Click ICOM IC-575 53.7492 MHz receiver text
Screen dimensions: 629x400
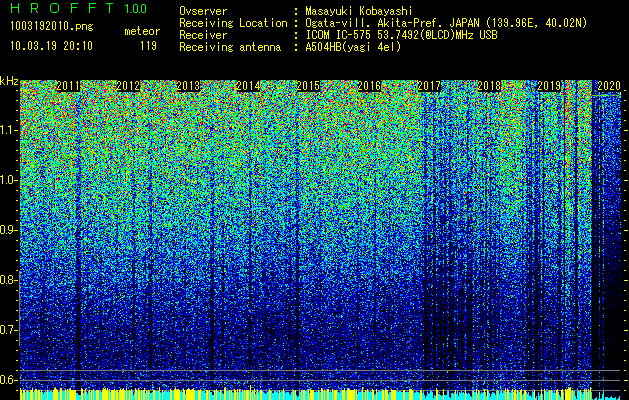[401, 35]
